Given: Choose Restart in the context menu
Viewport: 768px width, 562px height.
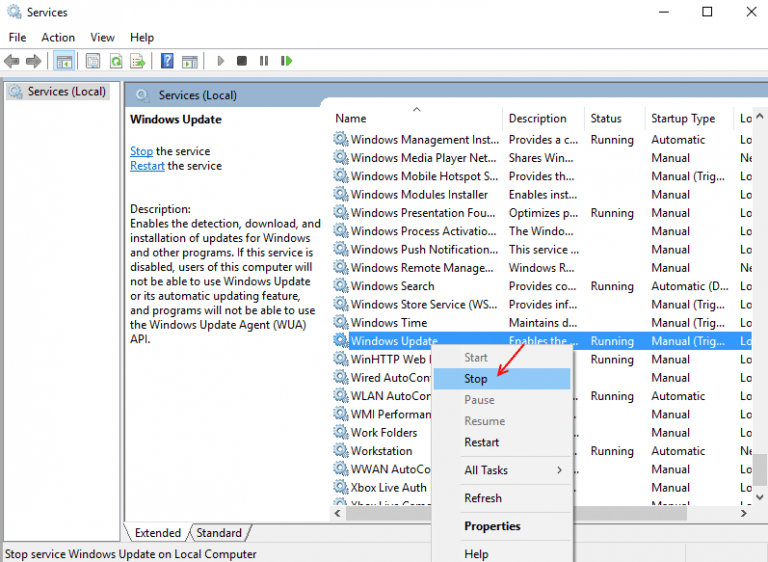Looking at the screenshot, I should coord(502,442).
